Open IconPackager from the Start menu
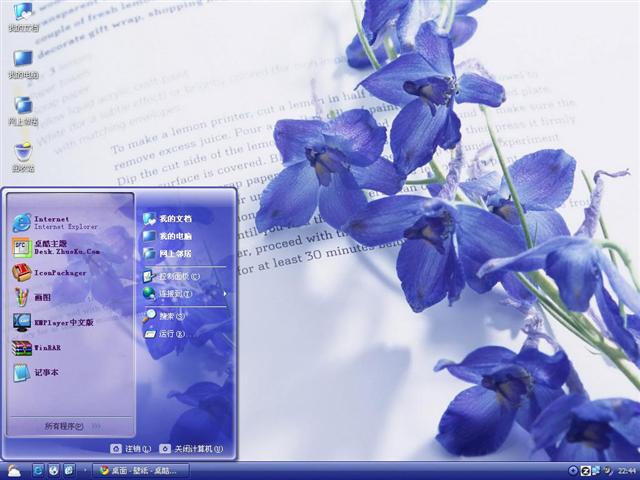 [x=50, y=273]
